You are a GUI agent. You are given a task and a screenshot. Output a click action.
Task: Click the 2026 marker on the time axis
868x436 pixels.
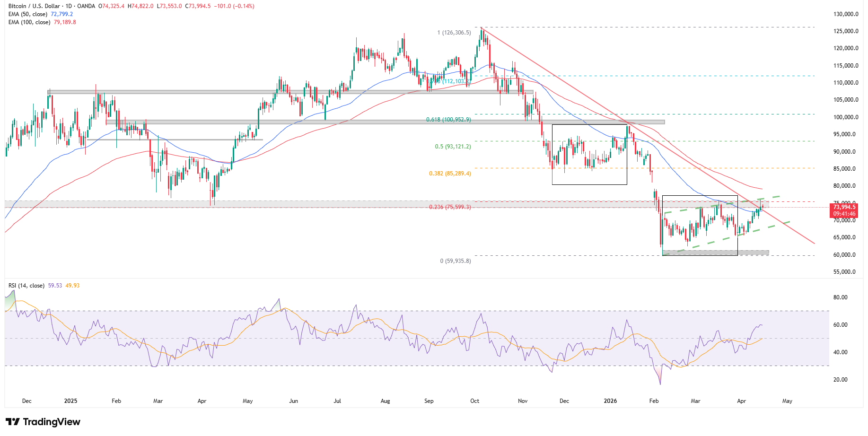coord(610,401)
